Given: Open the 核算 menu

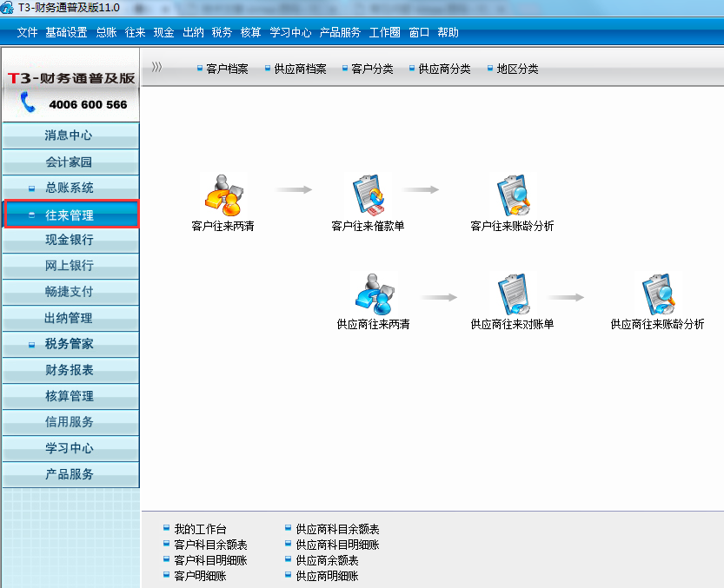Looking at the screenshot, I should point(250,31).
